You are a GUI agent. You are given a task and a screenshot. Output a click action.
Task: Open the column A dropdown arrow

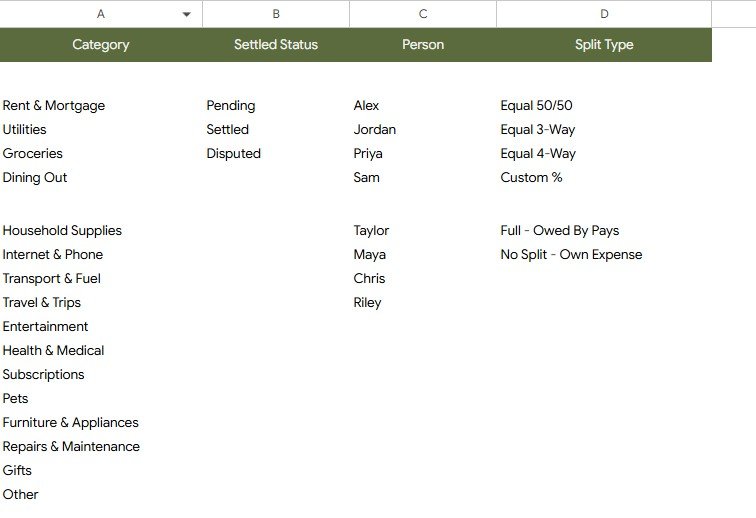click(187, 14)
